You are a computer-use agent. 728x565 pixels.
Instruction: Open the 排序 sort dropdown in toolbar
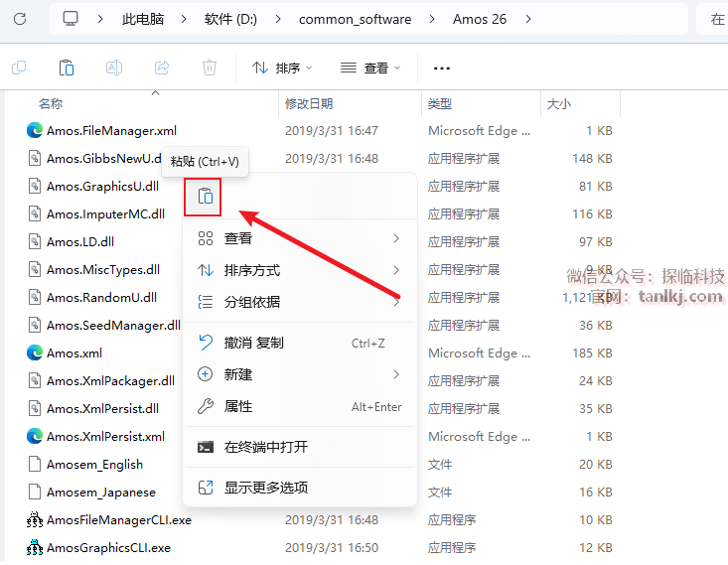tap(282, 69)
